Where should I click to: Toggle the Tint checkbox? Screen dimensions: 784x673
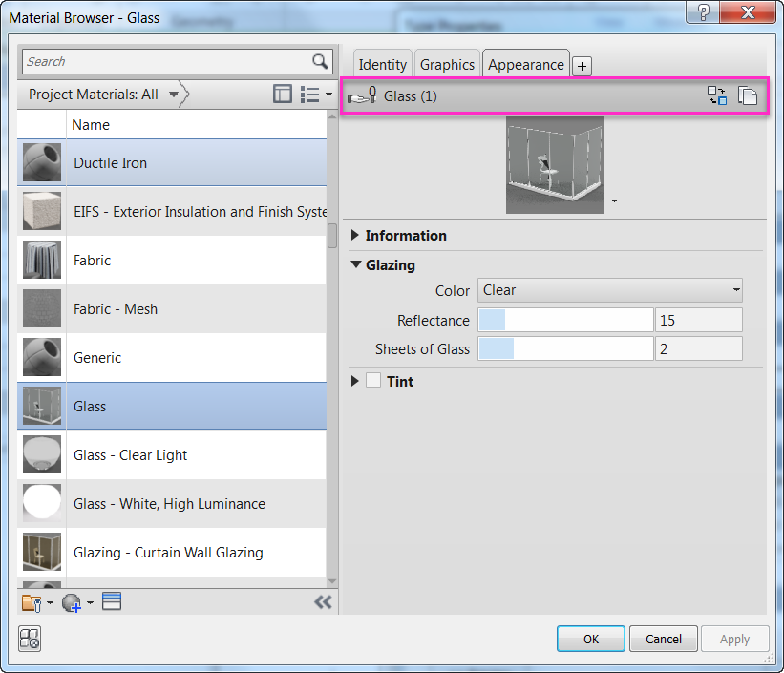pos(372,381)
